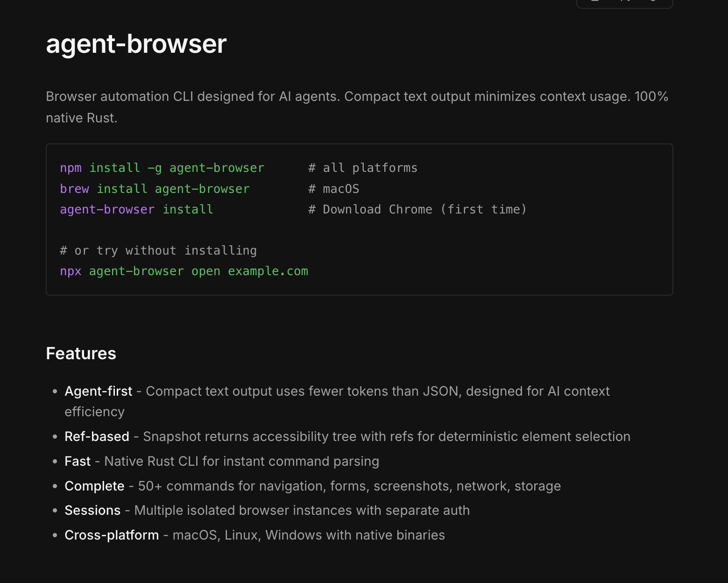Click the "npx agent-browser open example.com" command
Screen dimensions: 728x583
point(184,271)
